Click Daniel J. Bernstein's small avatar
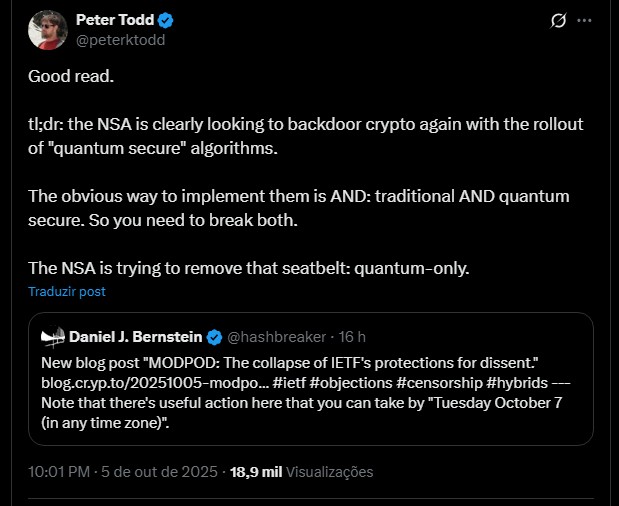 (52, 336)
